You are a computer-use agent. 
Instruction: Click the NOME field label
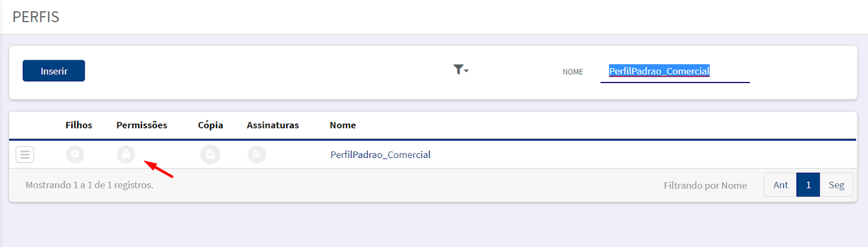click(x=572, y=72)
